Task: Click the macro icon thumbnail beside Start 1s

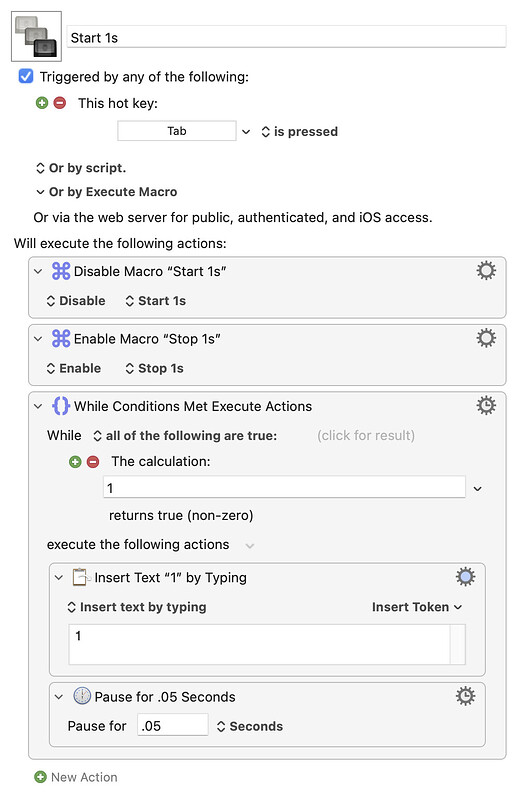Action: click(36, 36)
